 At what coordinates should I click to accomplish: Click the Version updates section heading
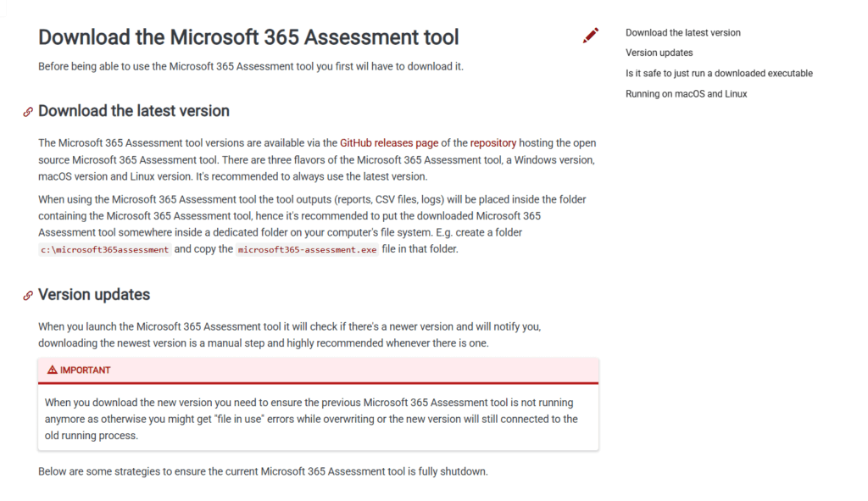[94, 294]
